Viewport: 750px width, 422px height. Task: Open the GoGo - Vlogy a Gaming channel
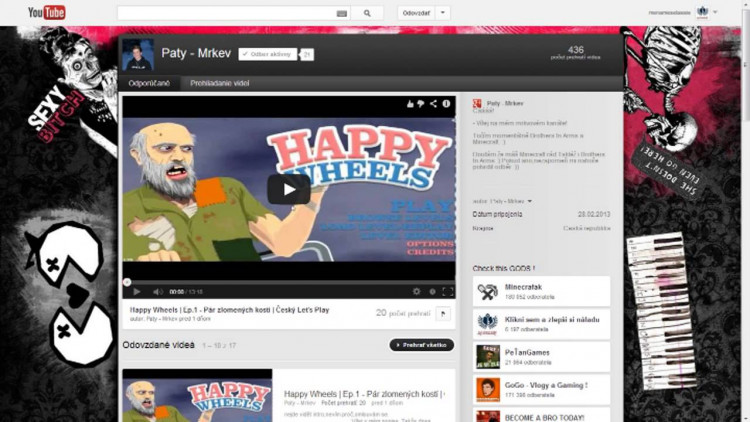(x=546, y=385)
